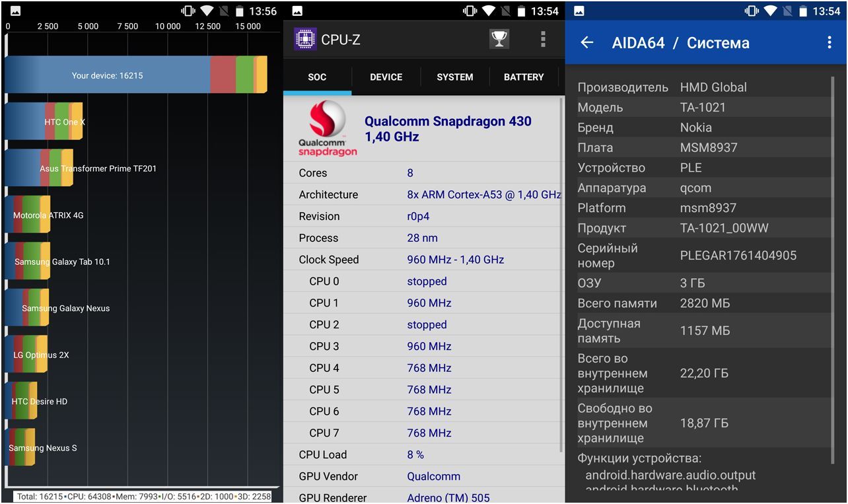Tap the HTC One X benchmark bar
The image size is (848, 504).
[x=44, y=122]
